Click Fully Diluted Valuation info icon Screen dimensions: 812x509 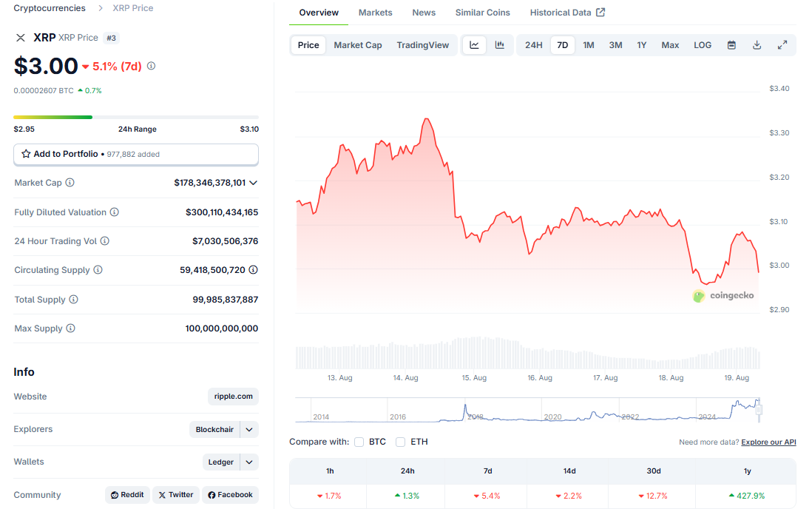[x=115, y=212]
